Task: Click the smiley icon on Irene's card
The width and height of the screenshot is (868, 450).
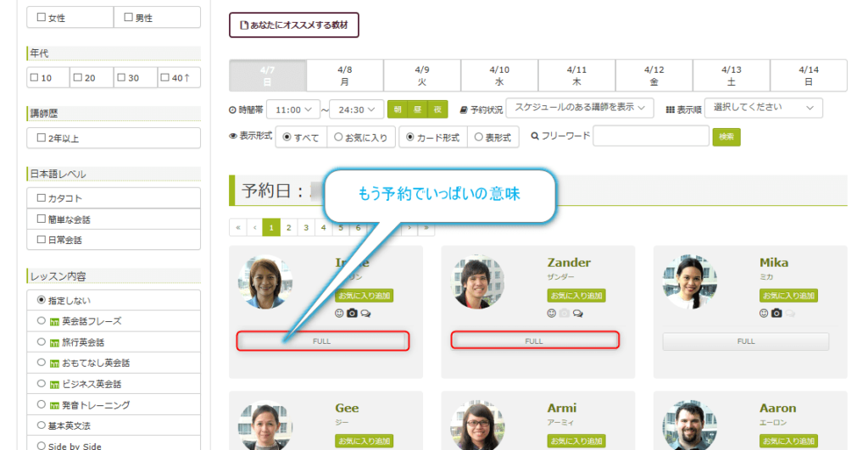Action: point(339,314)
